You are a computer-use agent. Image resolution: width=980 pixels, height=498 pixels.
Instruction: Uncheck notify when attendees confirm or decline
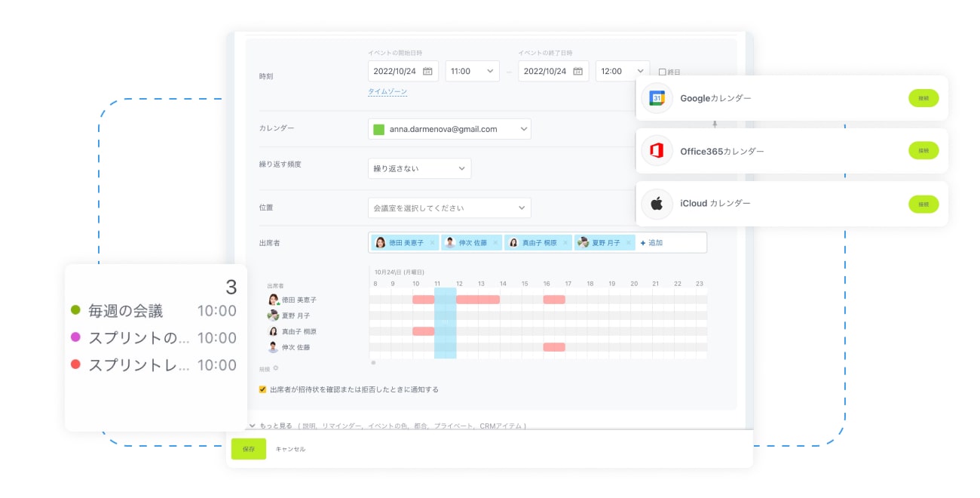point(262,390)
